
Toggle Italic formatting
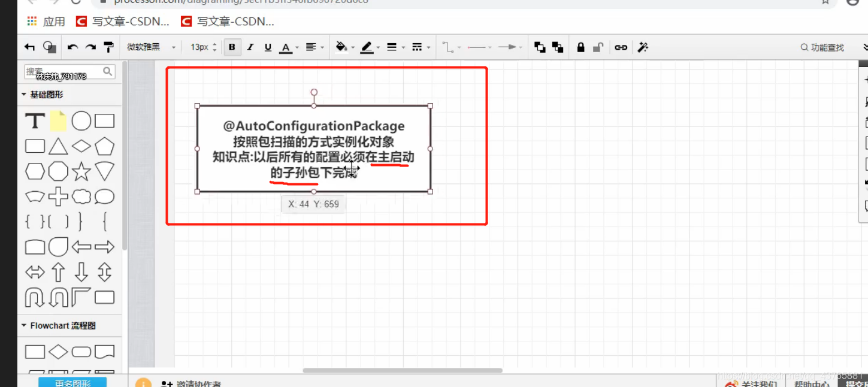pos(250,47)
